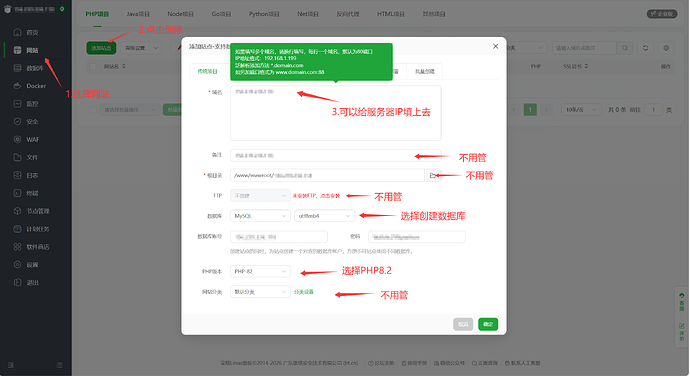Image resolution: width=690 pixels, height=376 pixels.
Task: Open the 设置 settings sidebar icon
Action: coord(17,265)
